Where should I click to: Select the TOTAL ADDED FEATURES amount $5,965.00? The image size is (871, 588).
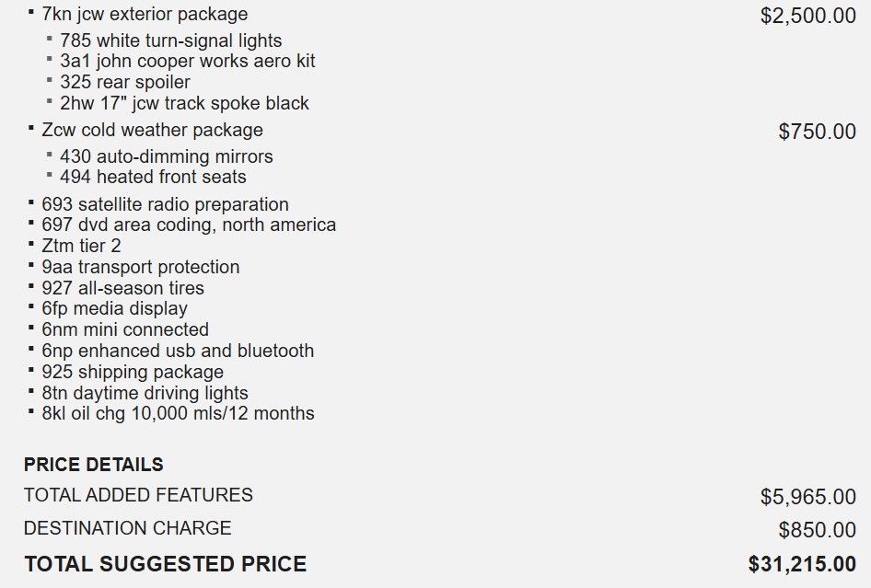[807, 497]
